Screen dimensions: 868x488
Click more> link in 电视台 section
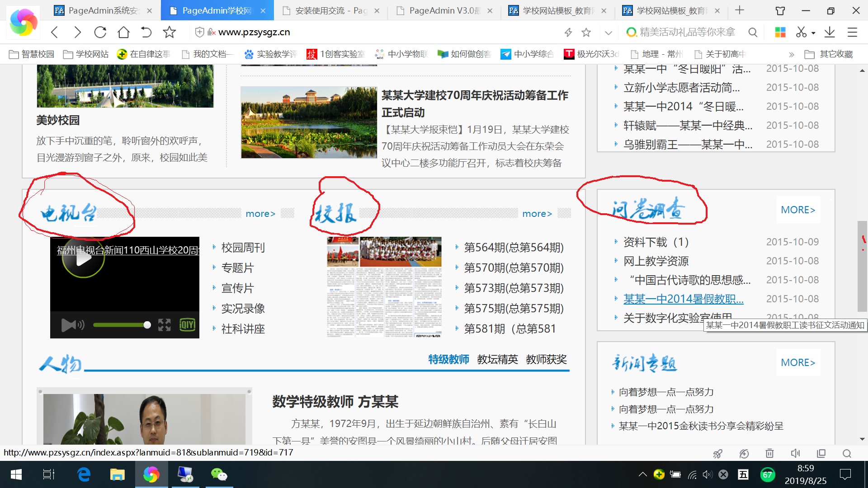click(260, 214)
